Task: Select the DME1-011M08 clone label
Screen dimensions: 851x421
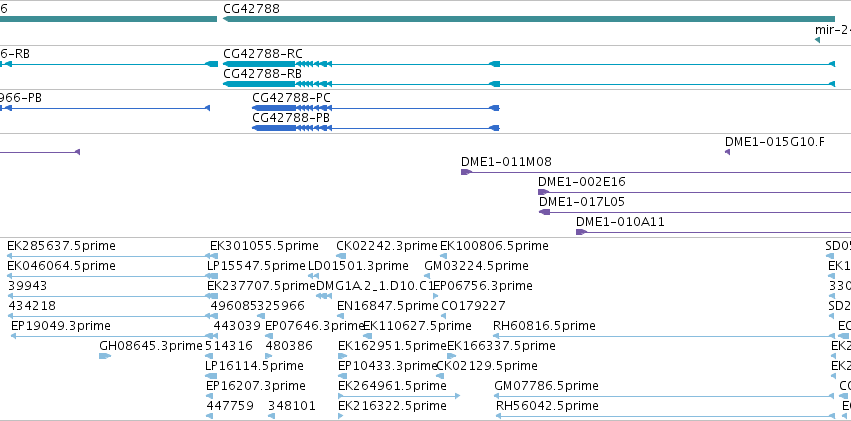Action: [506, 162]
